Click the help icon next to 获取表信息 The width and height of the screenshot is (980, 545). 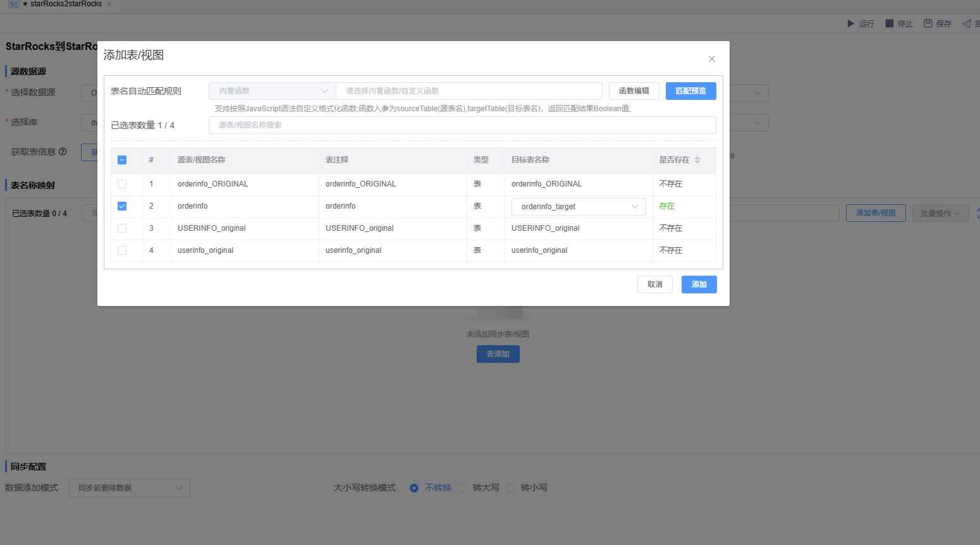63,152
